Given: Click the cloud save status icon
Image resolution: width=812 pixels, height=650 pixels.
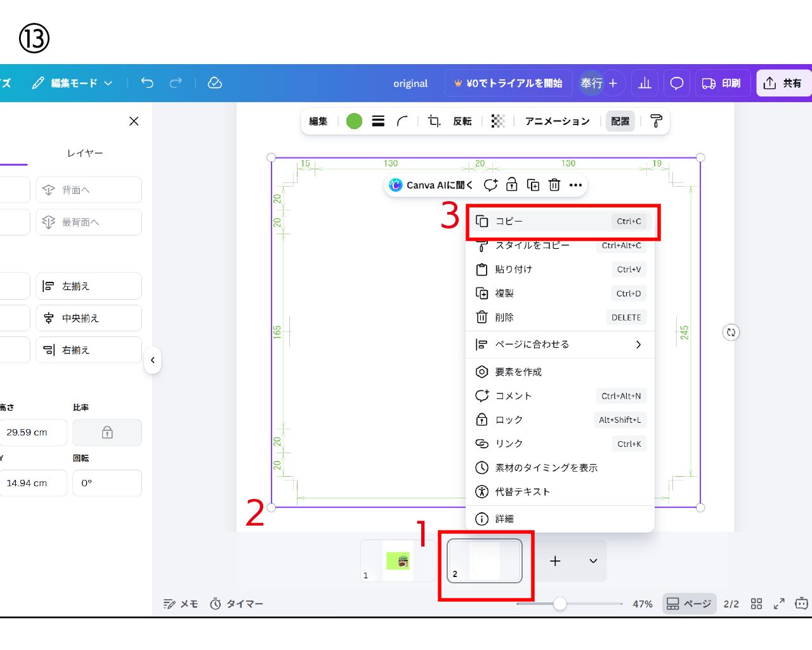Looking at the screenshot, I should pos(215,83).
